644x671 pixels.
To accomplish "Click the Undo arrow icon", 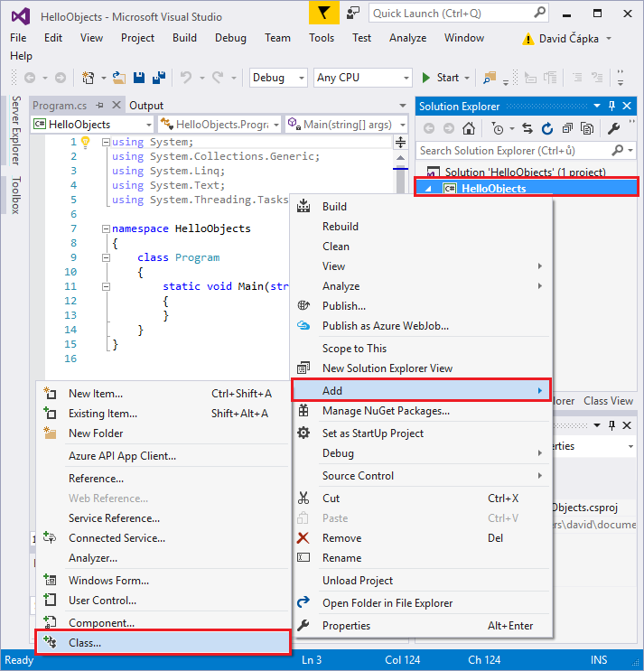I will [186, 78].
